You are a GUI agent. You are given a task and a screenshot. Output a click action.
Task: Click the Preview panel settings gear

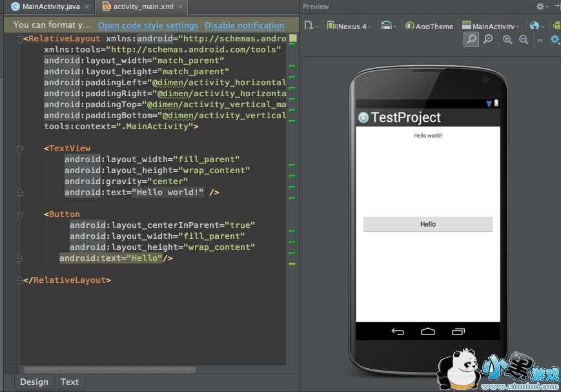coord(540,6)
